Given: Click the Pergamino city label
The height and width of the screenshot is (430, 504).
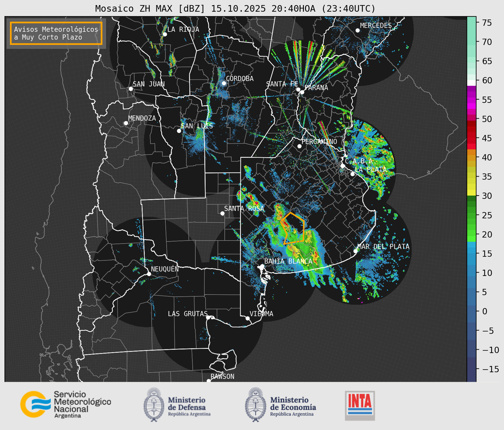Looking at the screenshot, I should click(x=319, y=141).
